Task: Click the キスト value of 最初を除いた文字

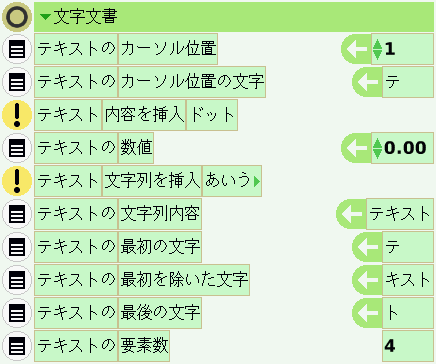Action: (408, 280)
